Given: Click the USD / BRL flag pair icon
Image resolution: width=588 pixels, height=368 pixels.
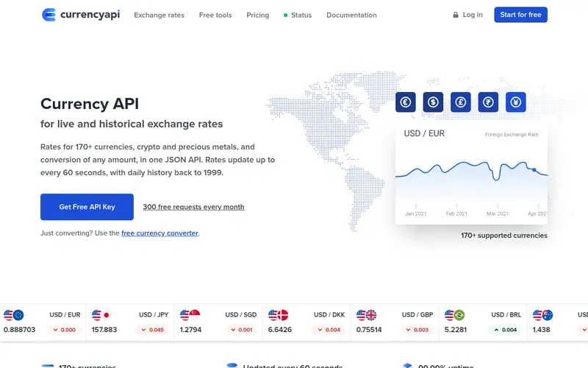Looking at the screenshot, I should click(454, 315).
